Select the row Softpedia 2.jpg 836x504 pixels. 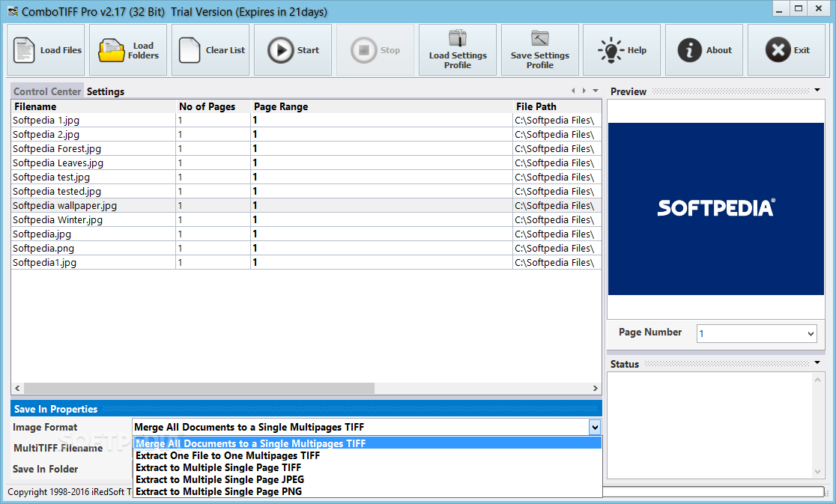click(306, 134)
